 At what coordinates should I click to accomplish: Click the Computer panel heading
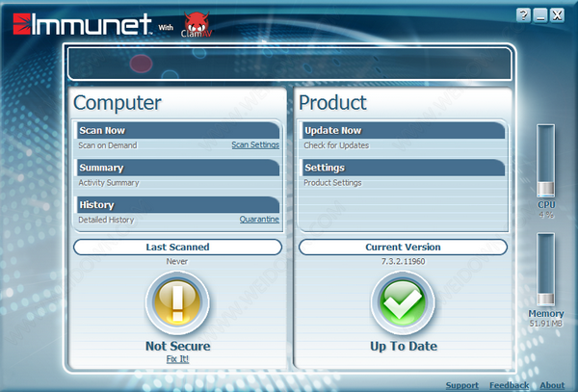click(x=118, y=103)
